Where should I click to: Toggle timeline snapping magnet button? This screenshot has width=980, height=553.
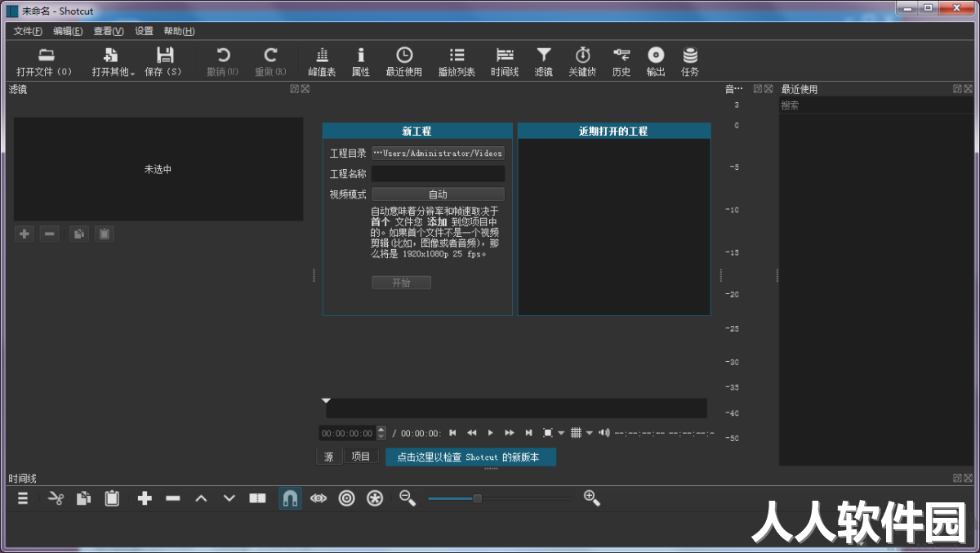[290, 498]
